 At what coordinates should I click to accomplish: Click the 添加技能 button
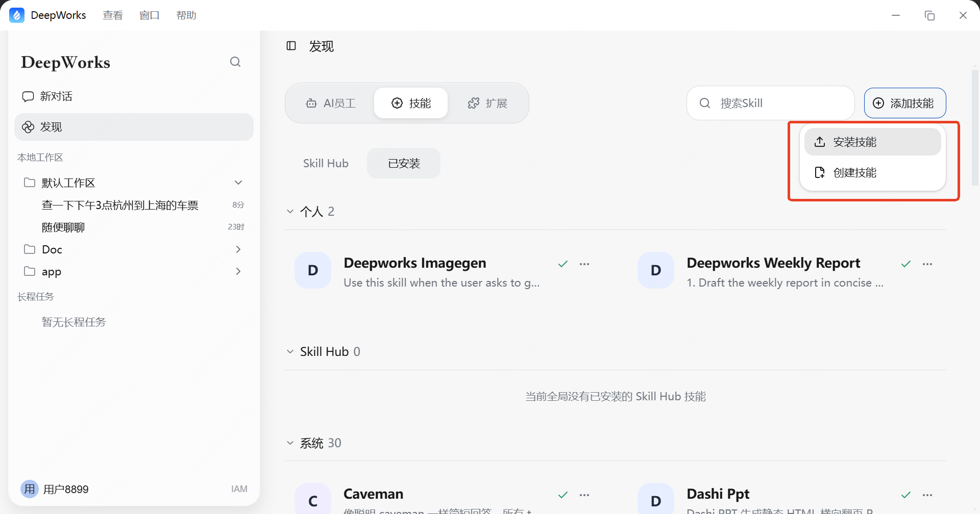tap(905, 103)
